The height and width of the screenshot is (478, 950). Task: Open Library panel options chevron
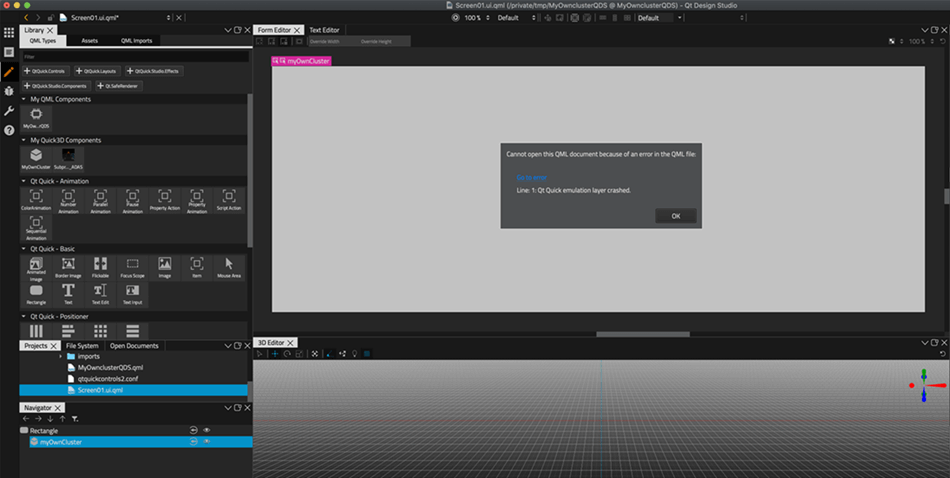228,30
